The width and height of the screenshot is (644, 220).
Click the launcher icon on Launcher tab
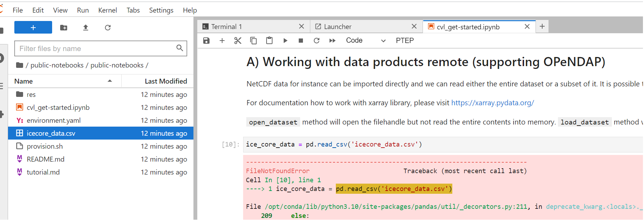click(318, 27)
